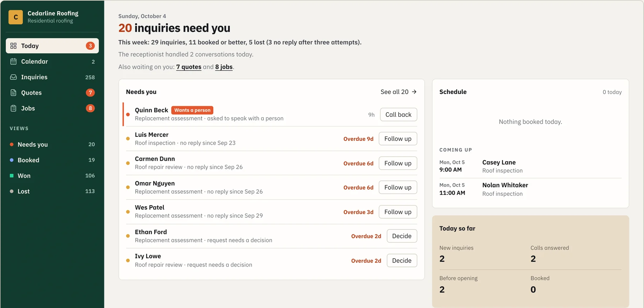Viewport: 644px width, 308px height.
Task: Open Omar Nguyen's inquiry name
Action: pyautogui.click(x=155, y=183)
